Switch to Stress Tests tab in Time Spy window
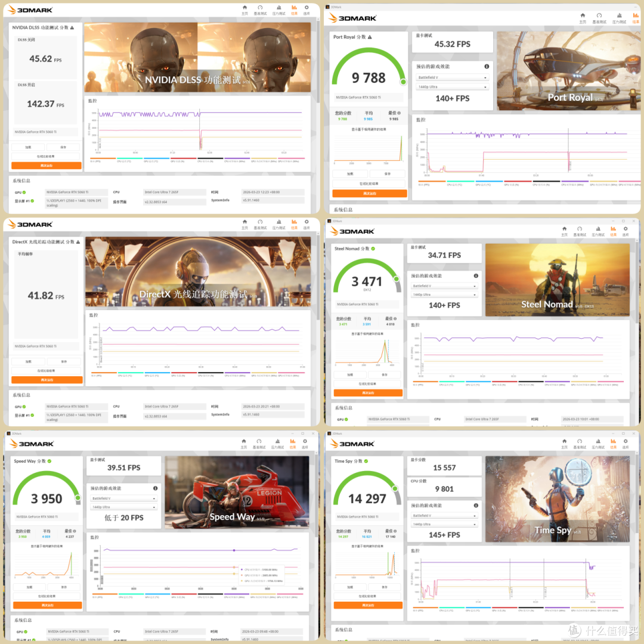 tap(598, 444)
